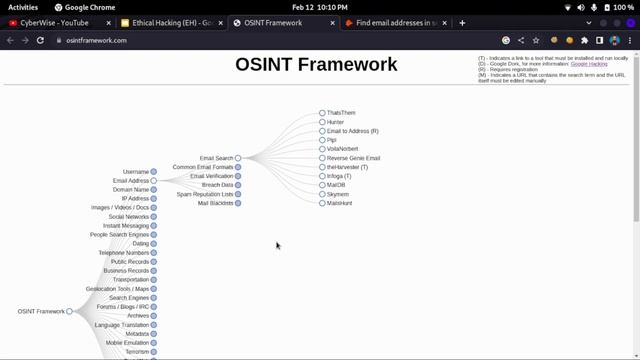
Task: Open Chrome's three-dot menu
Action: coord(630,40)
